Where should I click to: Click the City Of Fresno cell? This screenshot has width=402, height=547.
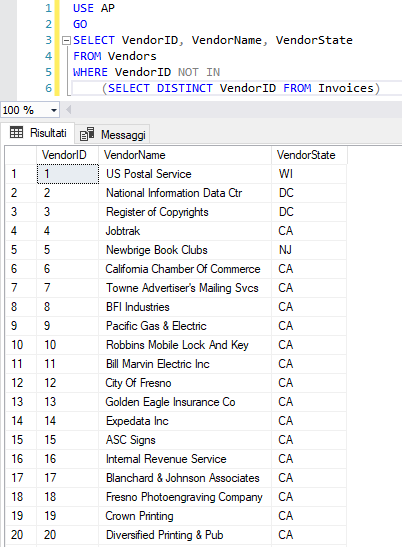[185, 383]
